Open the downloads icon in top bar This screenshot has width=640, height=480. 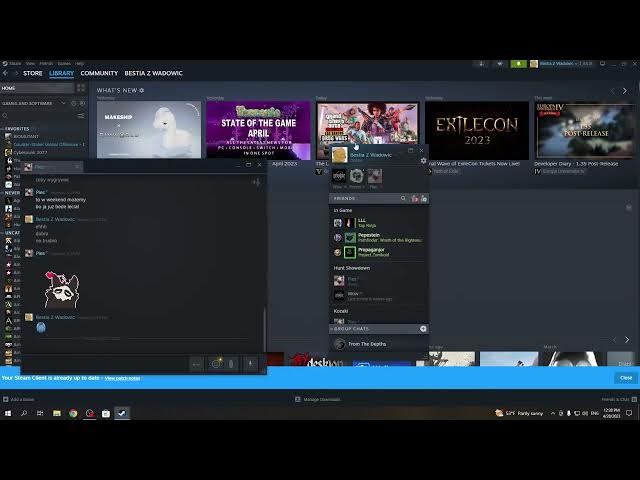tap(482, 64)
